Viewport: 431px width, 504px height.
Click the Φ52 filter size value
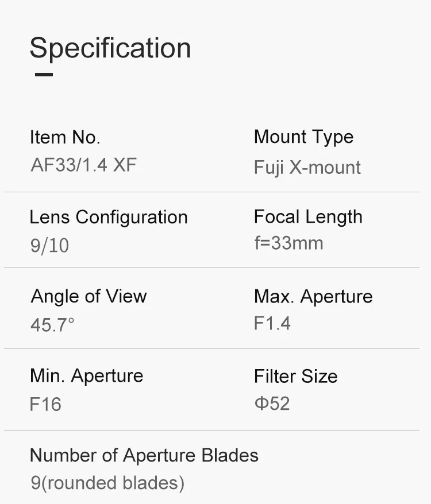click(x=272, y=403)
